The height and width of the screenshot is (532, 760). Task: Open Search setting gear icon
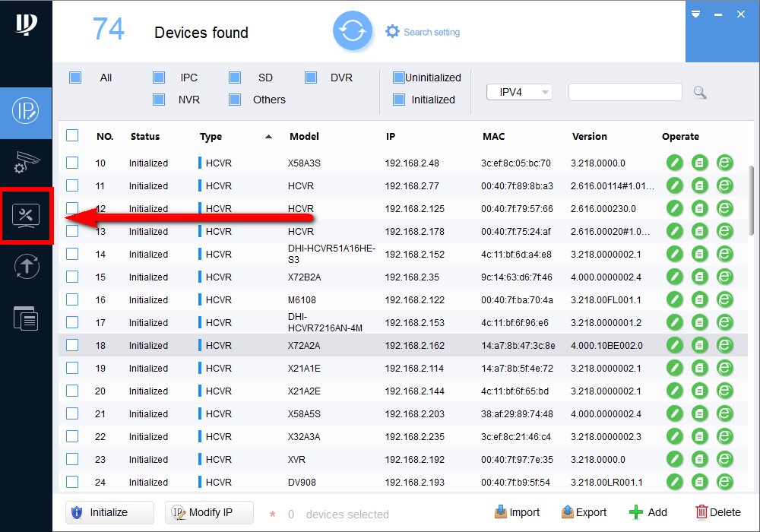[392, 31]
